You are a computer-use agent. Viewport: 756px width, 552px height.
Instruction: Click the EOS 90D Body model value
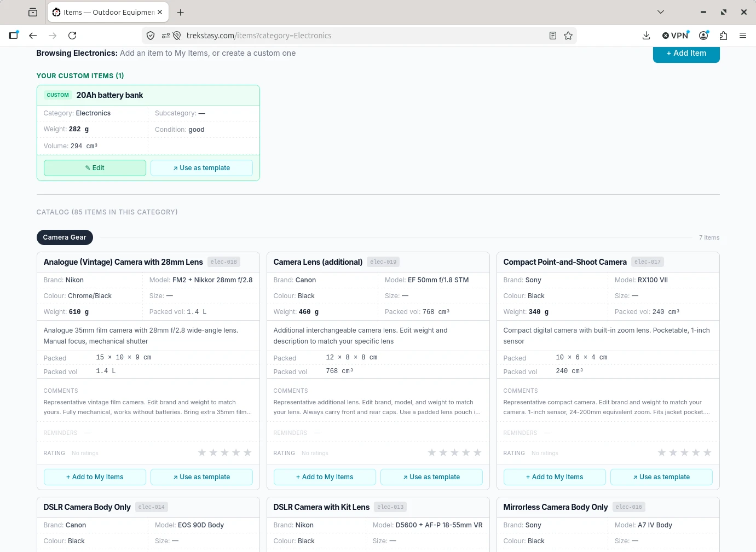pos(201,525)
